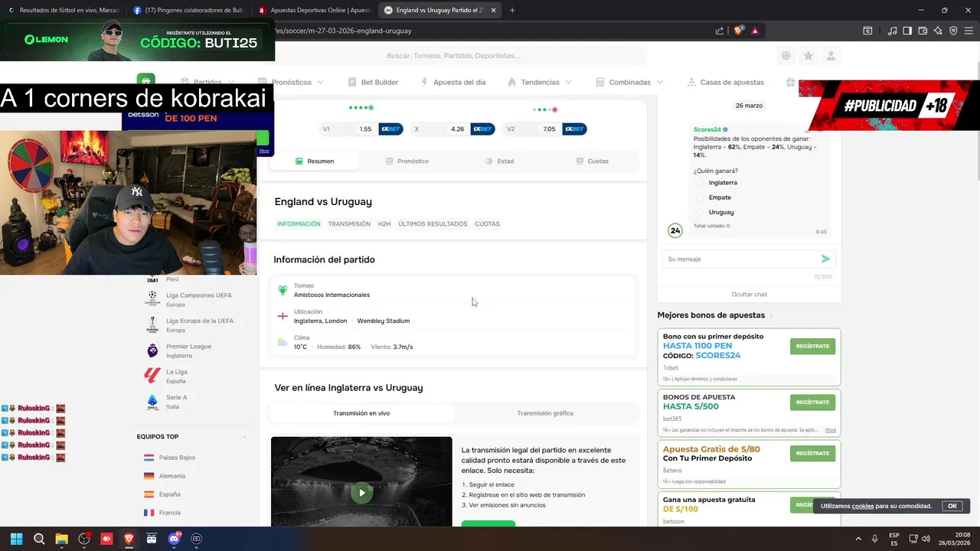Screen dimensions: 980x551
Task: Click the Buscar torneos search field
Action: click(x=453, y=56)
